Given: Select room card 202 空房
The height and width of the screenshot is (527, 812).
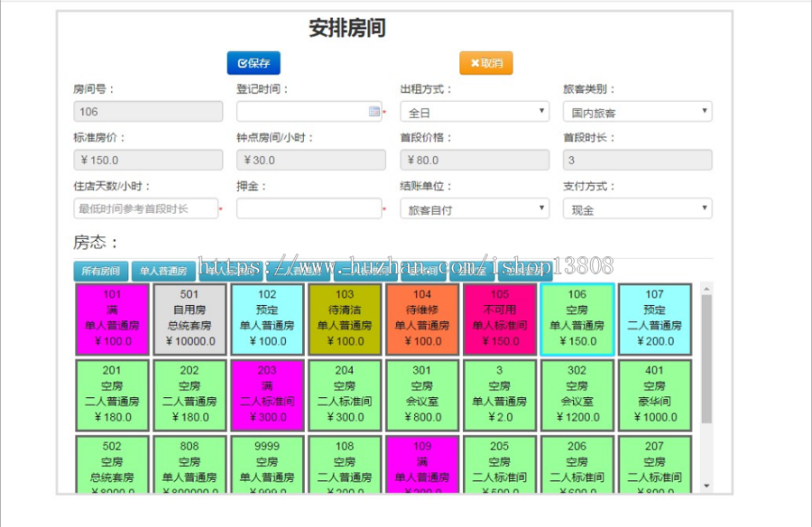Looking at the screenshot, I should [x=190, y=395].
